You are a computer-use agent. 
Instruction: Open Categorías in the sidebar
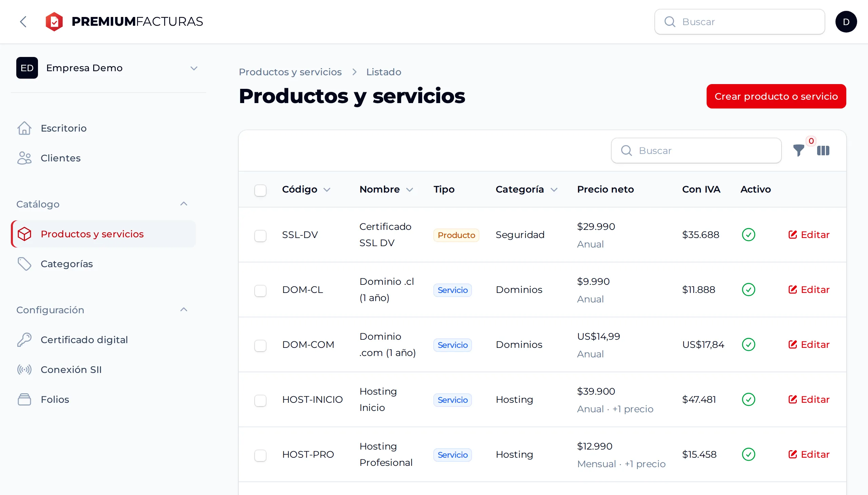pyautogui.click(x=103, y=264)
